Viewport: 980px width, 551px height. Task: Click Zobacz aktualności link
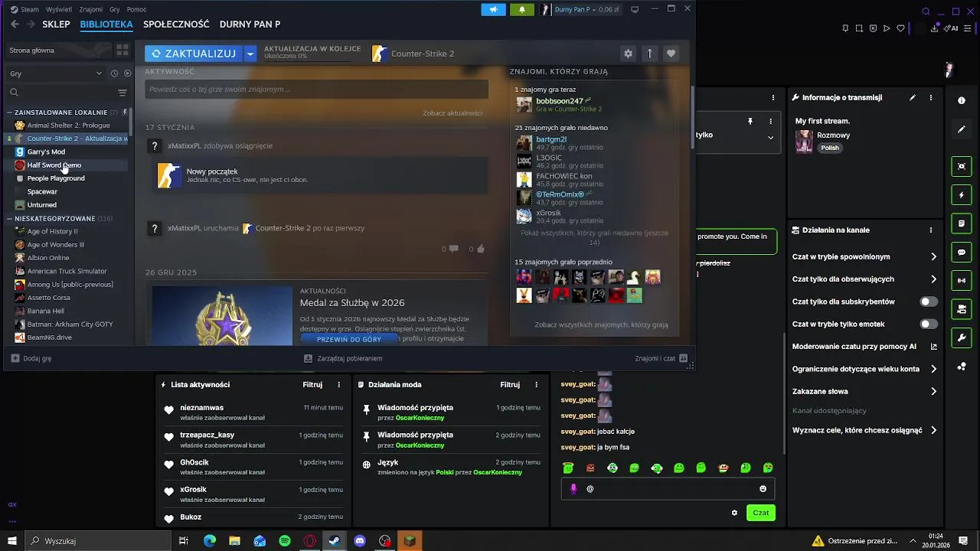pos(452,113)
